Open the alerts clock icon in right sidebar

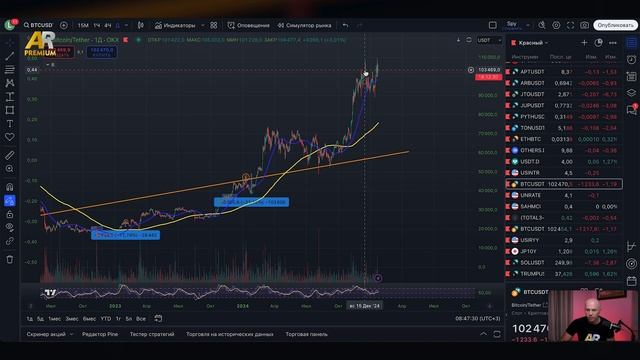tap(631, 60)
